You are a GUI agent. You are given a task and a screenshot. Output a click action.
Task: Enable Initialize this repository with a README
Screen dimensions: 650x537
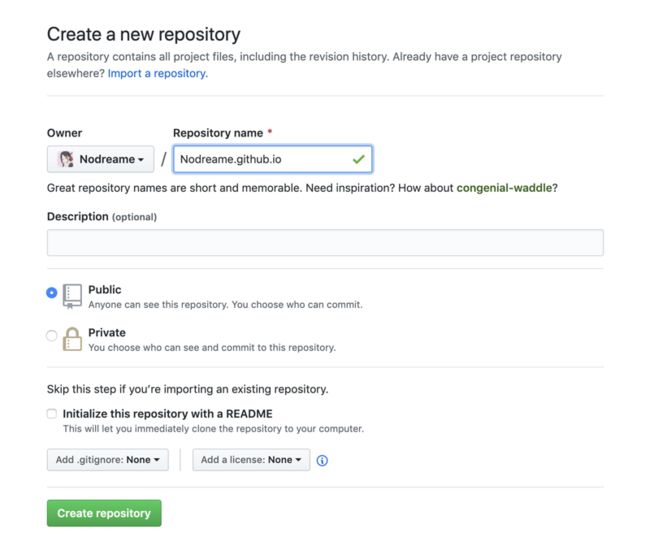point(52,413)
